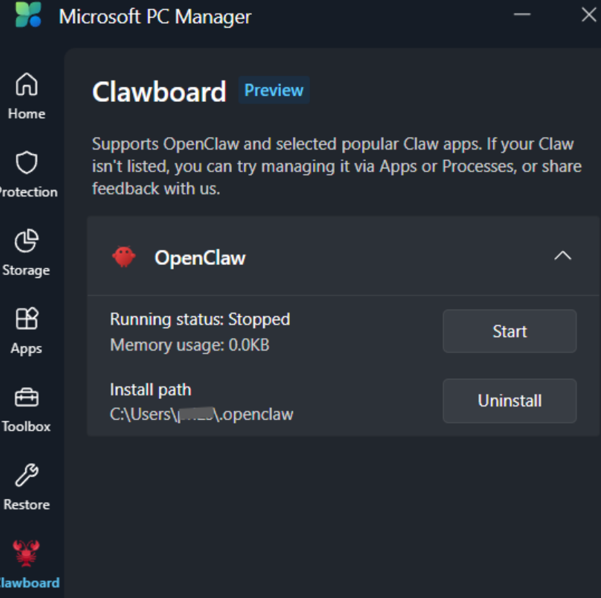601x598 pixels.
Task: Select the Storage pie chart icon
Action: [27, 240]
